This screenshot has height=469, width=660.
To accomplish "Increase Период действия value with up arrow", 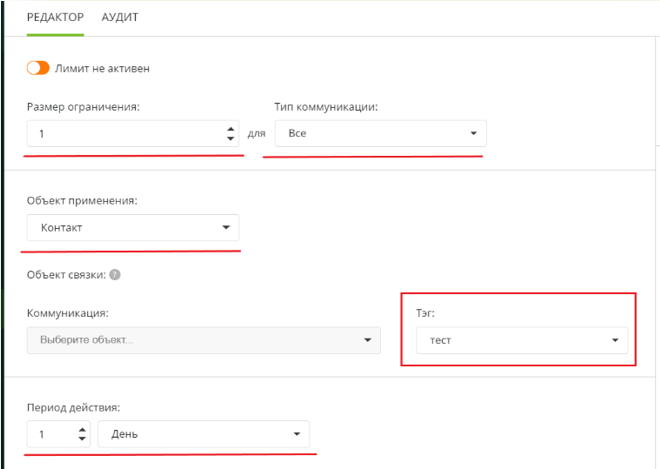I will [x=82, y=430].
